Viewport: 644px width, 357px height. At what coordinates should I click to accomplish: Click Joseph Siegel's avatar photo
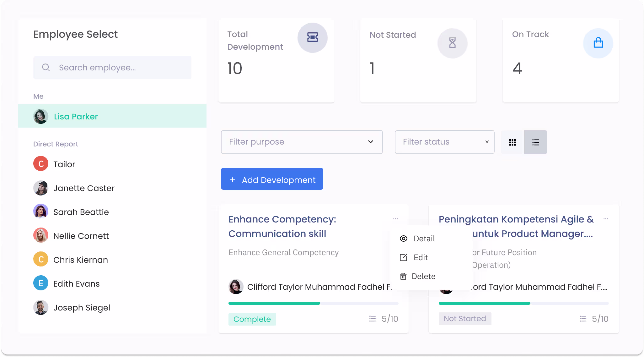pyautogui.click(x=41, y=307)
